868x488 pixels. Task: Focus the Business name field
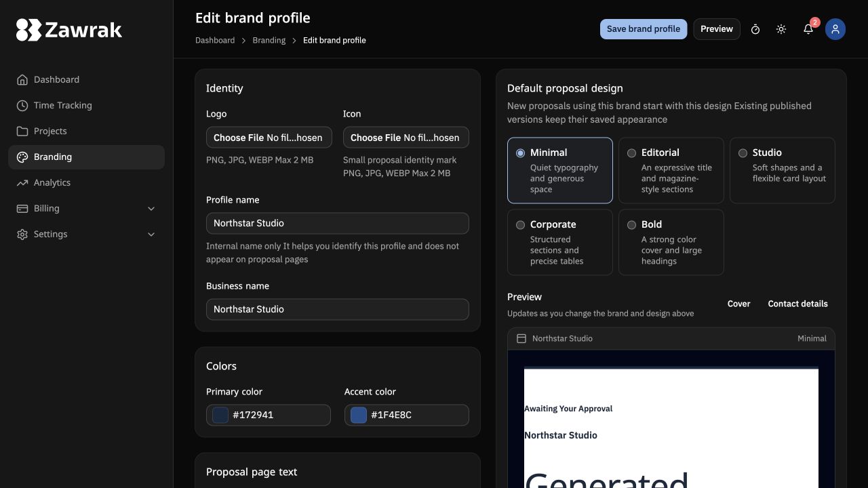[338, 309]
